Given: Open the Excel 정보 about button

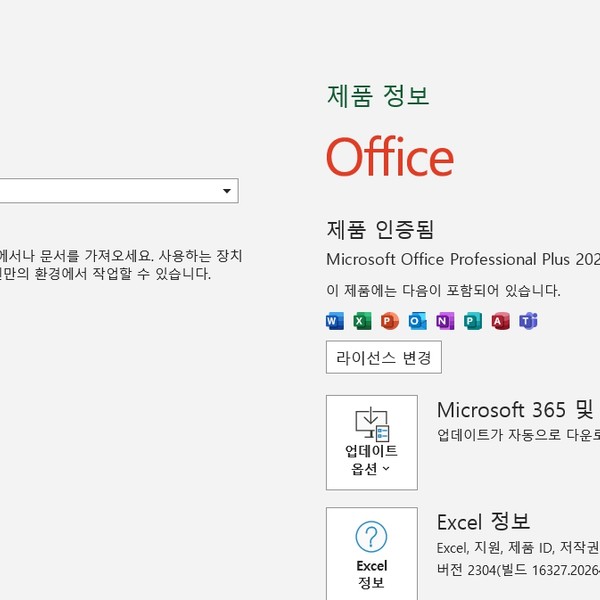Looking at the screenshot, I should coord(372,554).
